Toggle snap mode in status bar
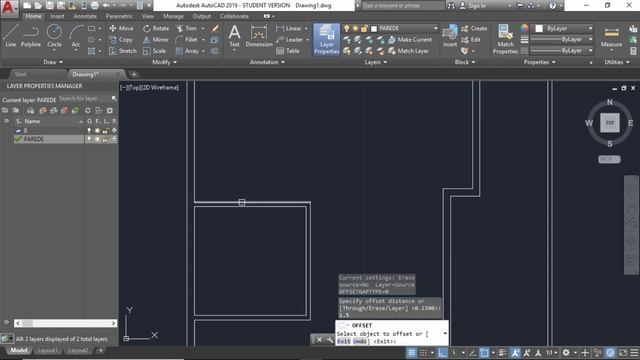This screenshot has width=640, height=360. point(424,352)
